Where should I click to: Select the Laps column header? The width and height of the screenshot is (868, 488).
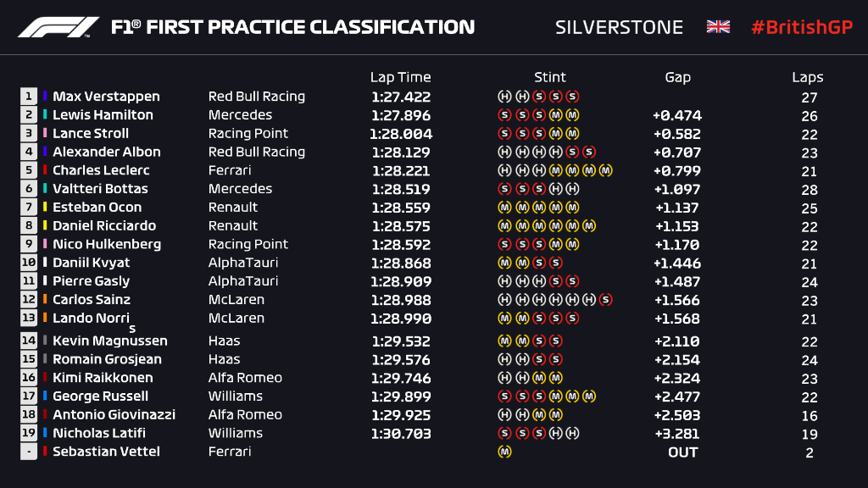tap(808, 77)
